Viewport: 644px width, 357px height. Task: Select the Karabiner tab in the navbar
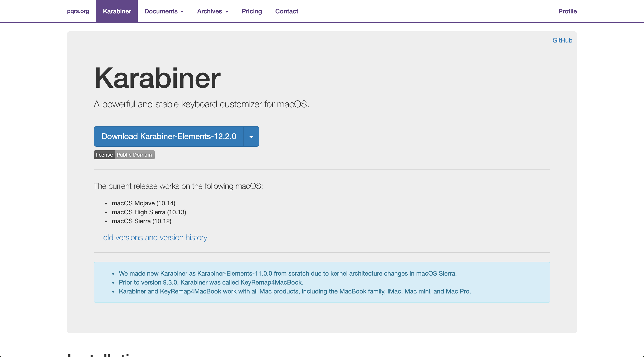click(117, 11)
